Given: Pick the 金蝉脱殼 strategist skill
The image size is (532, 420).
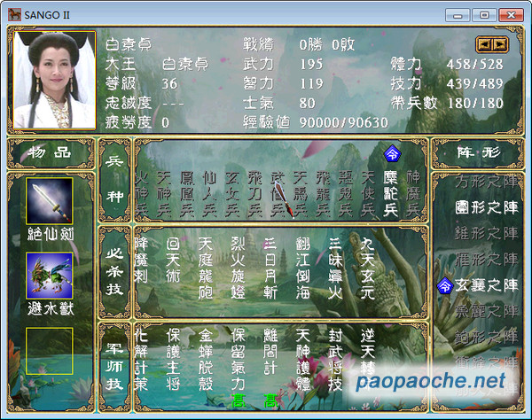Looking at the screenshot, I should 206,360.
